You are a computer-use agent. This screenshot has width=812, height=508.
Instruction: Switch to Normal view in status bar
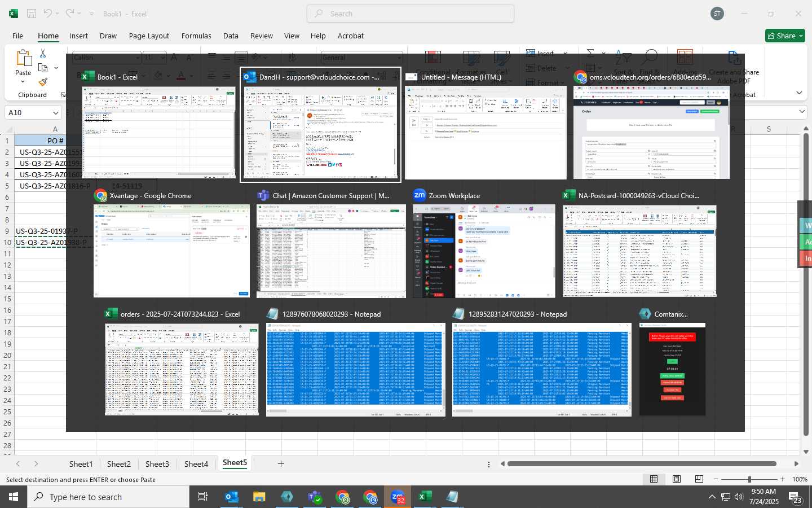pyautogui.click(x=654, y=479)
